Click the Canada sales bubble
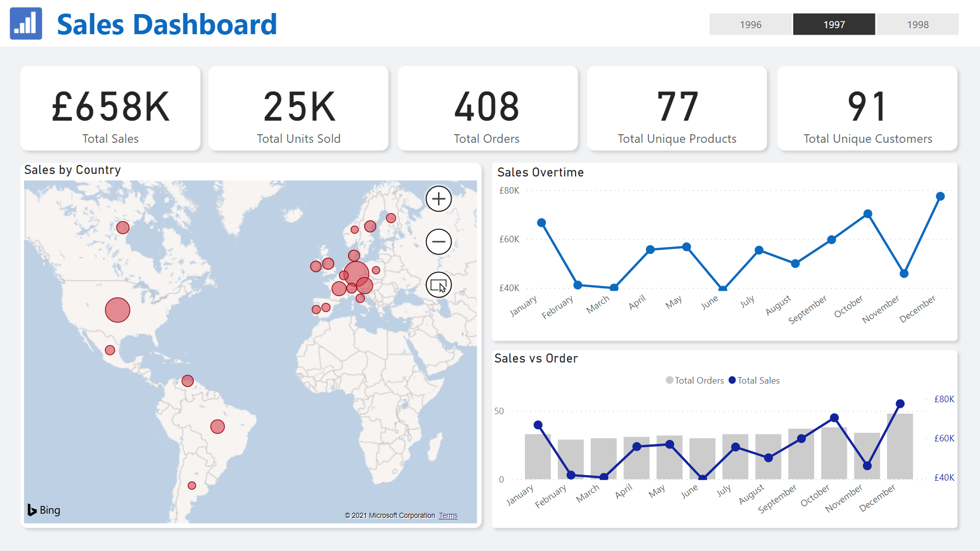The width and height of the screenshot is (980, 551). click(x=123, y=228)
